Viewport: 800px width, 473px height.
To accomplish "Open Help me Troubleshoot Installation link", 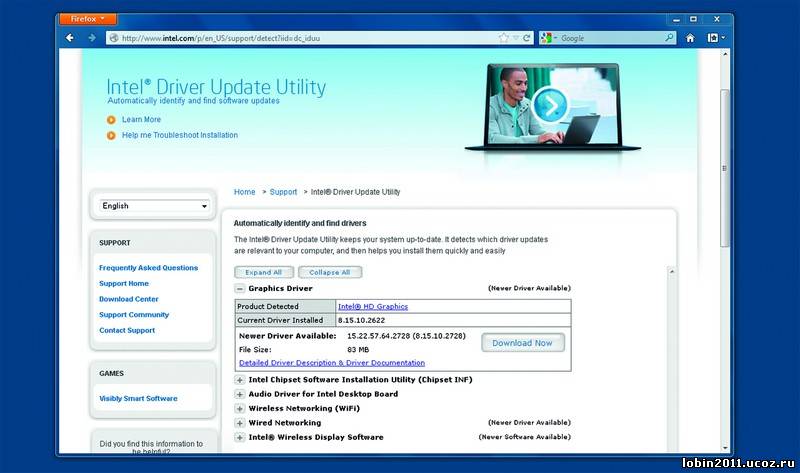I will point(180,135).
